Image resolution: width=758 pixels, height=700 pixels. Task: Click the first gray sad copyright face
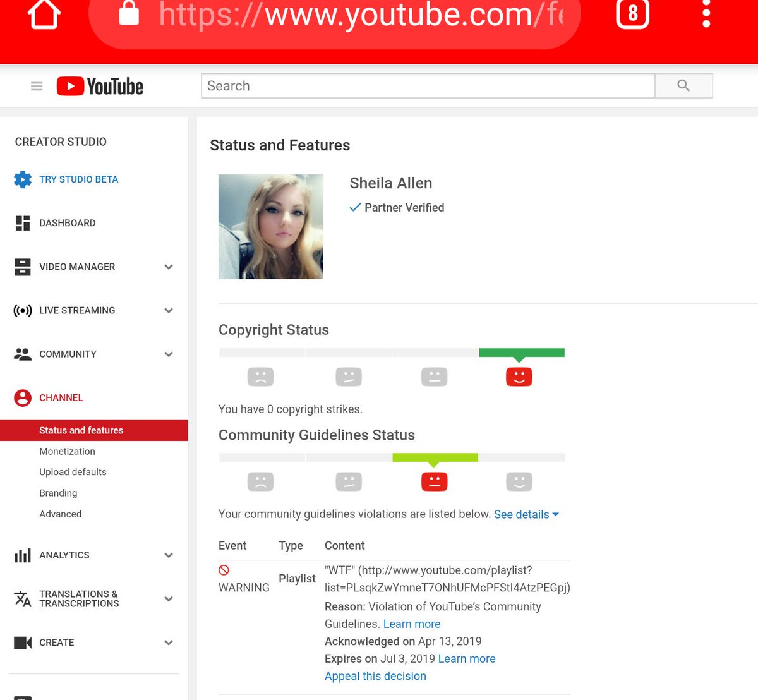click(x=260, y=377)
